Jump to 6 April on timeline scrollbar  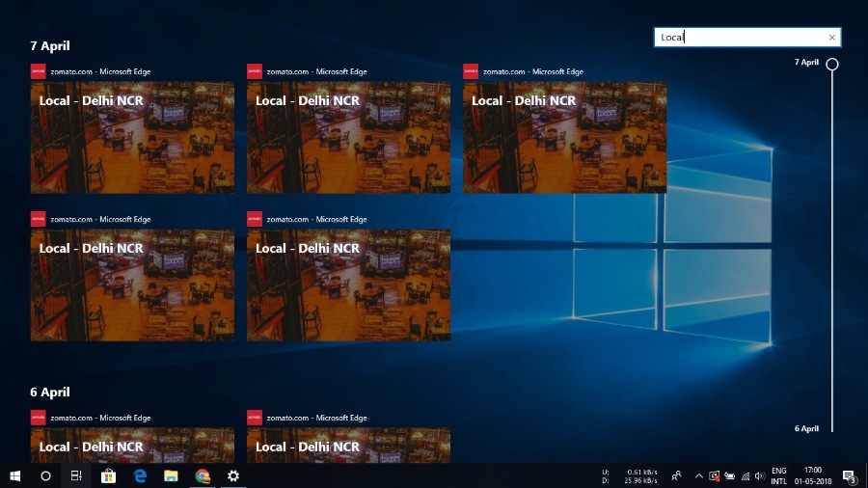pos(807,428)
